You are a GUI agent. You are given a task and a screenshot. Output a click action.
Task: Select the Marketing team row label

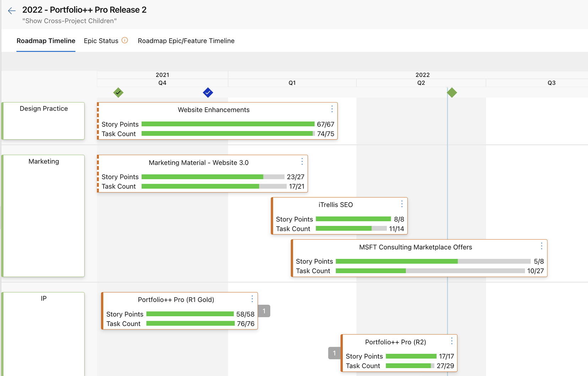pyautogui.click(x=44, y=162)
